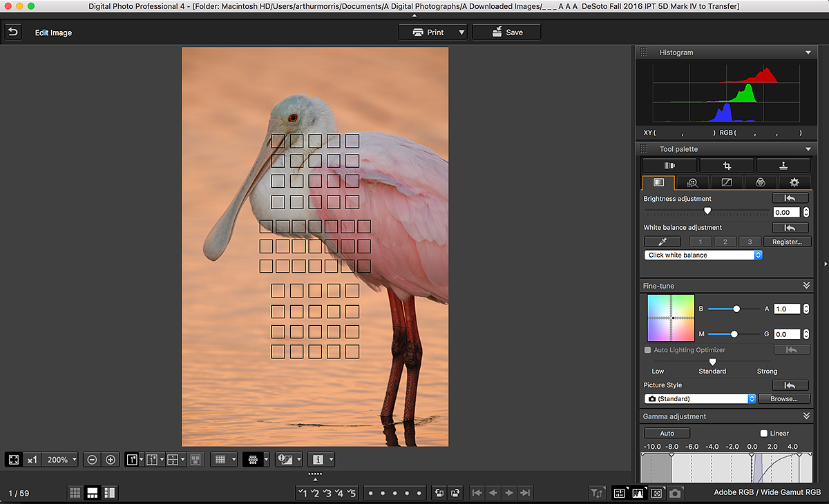This screenshot has height=504, width=829.
Task: Open the crop and angle adjustment tool
Action: (x=727, y=166)
